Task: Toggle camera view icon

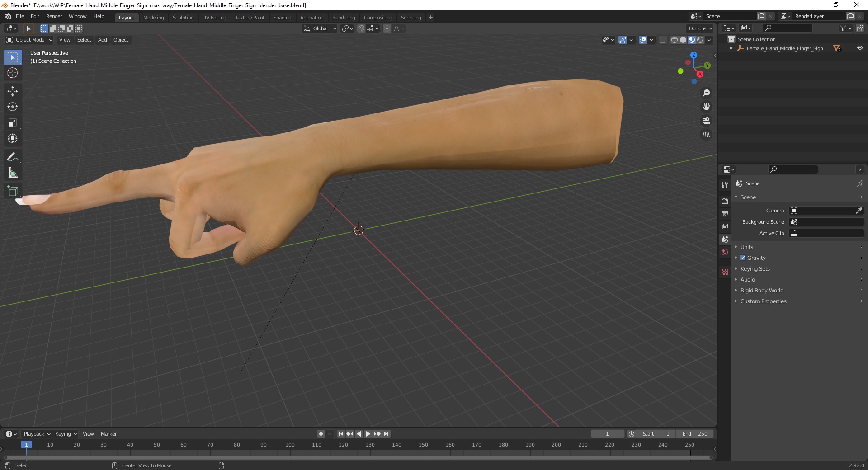Action: (x=706, y=121)
